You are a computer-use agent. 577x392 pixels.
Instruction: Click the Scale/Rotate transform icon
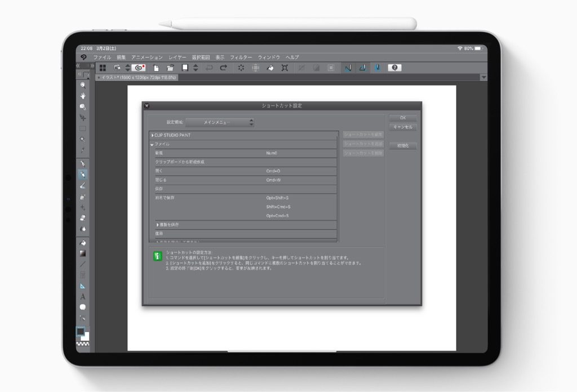[x=285, y=68]
